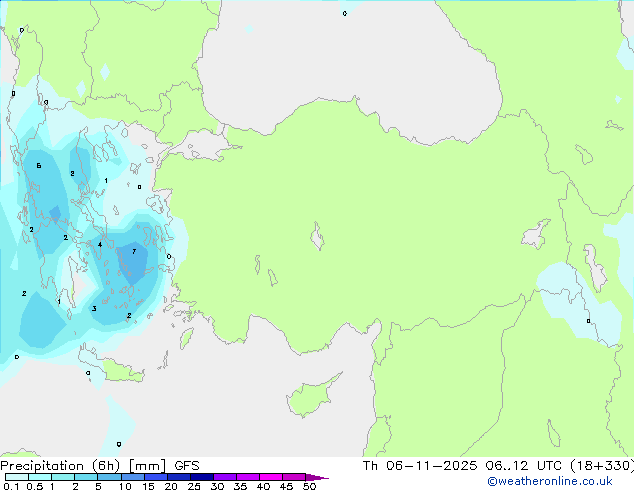The image size is (634, 490).
Task: Select the 2–5 mm legend color swatch
Action: 86,477
